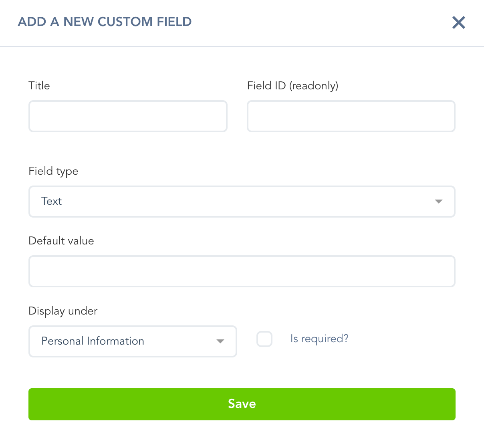Enable the Is required checkbox

[x=264, y=339]
